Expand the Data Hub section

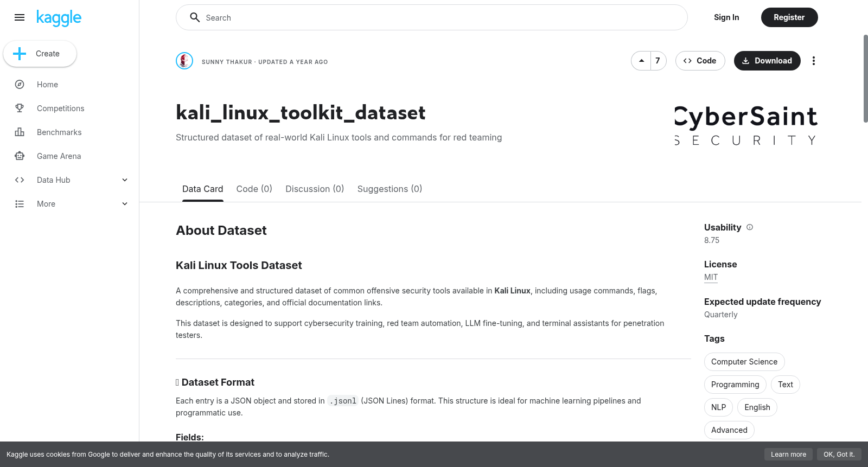click(125, 180)
